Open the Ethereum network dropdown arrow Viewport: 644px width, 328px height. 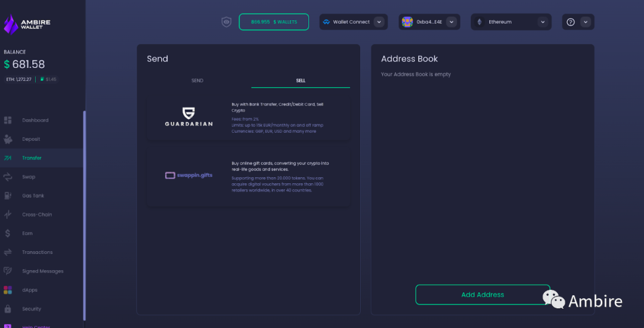pyautogui.click(x=543, y=21)
